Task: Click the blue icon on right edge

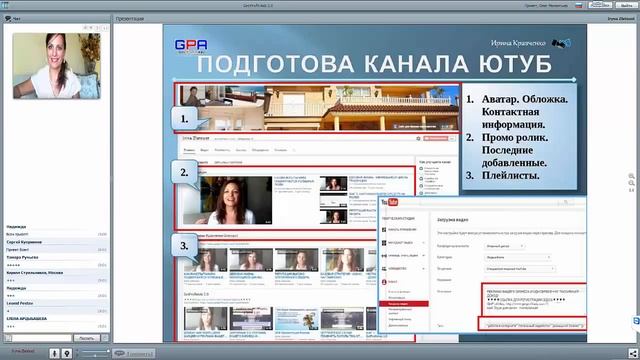Action: pos(636,321)
